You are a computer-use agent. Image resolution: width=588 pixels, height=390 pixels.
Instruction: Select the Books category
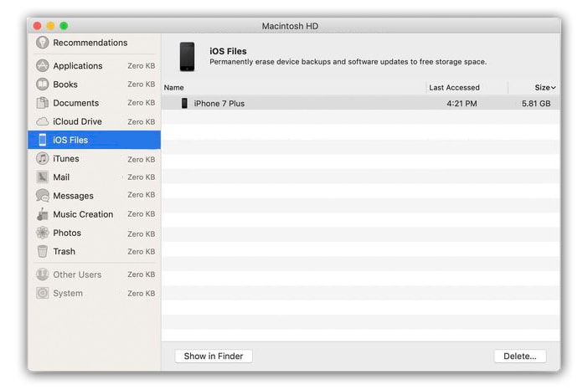click(94, 84)
